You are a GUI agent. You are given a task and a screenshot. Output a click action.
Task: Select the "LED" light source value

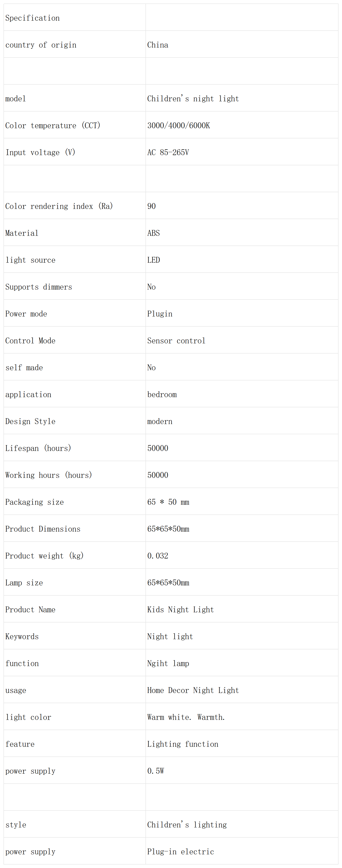pos(153,260)
